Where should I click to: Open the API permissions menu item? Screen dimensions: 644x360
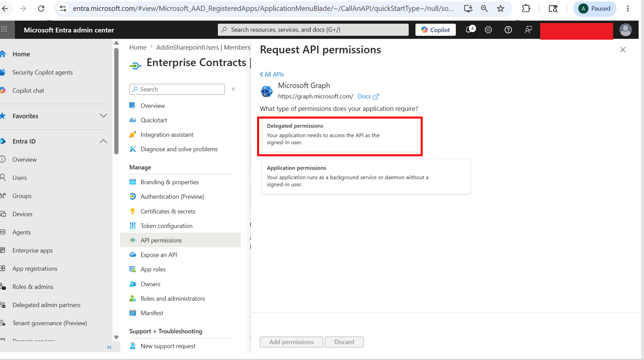pyautogui.click(x=180, y=240)
